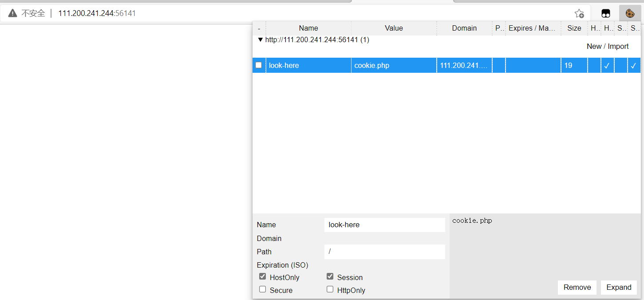Select the look-here name cell
644x300 pixels.
pyautogui.click(x=308, y=65)
